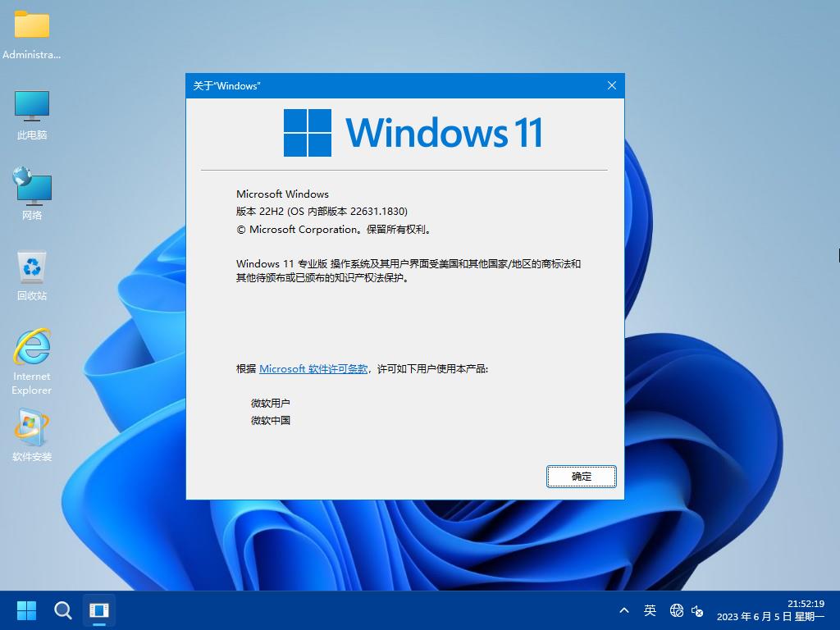The height and width of the screenshot is (630, 840).
Task: Open the clock and date flyout
Action: click(x=769, y=610)
